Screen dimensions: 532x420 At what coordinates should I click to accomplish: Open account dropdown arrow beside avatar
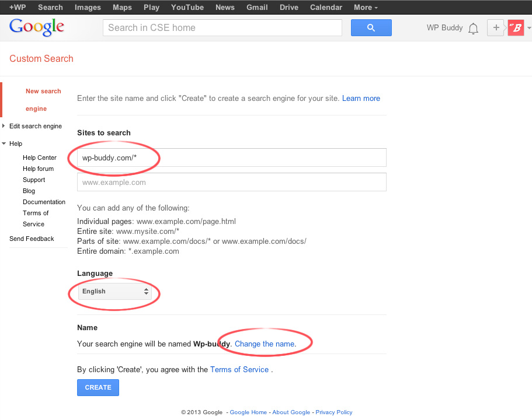click(528, 28)
